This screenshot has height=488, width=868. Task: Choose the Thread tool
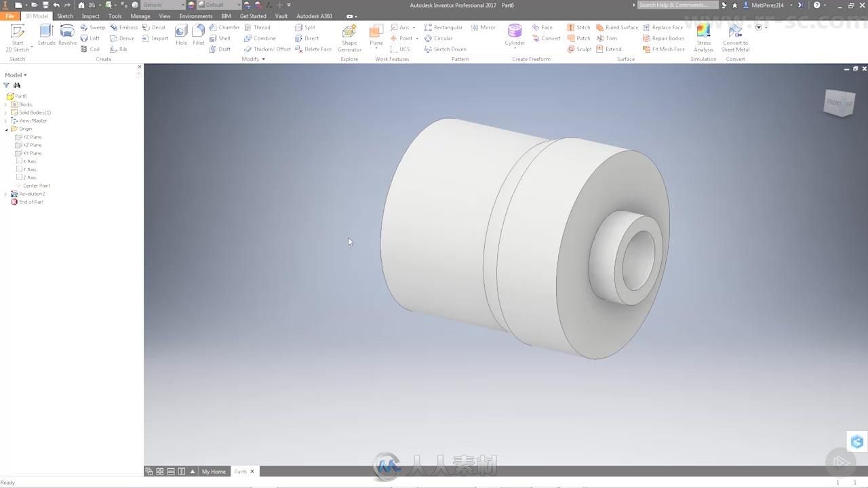tap(258, 28)
